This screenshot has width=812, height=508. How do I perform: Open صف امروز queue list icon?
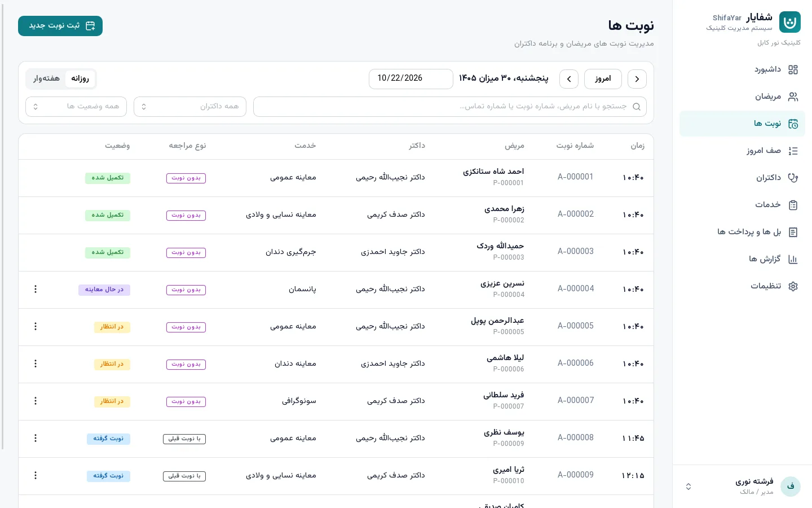(x=793, y=151)
